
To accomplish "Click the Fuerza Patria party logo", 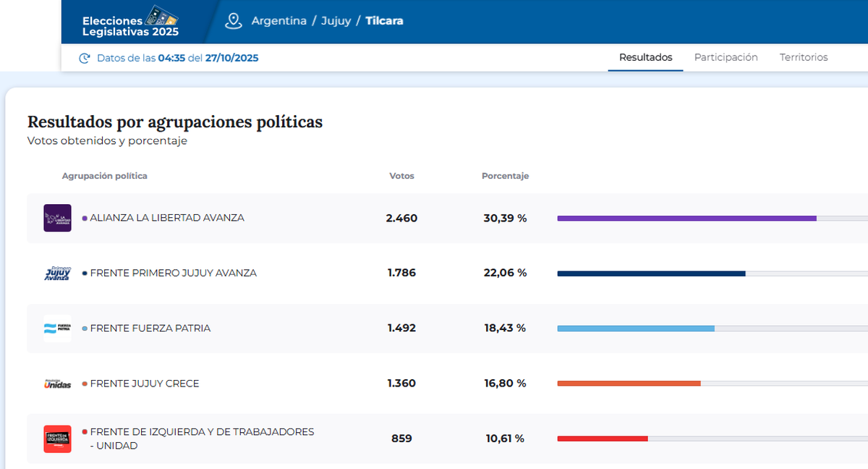I will [x=57, y=329].
